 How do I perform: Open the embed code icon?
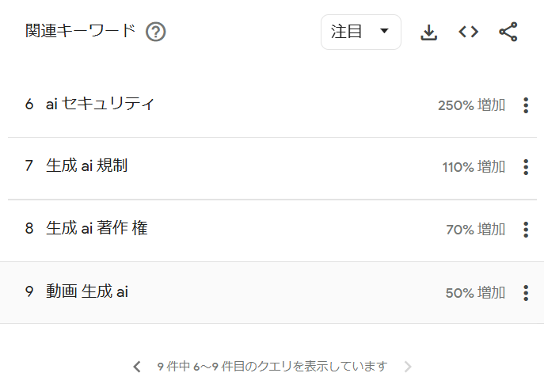tap(468, 32)
